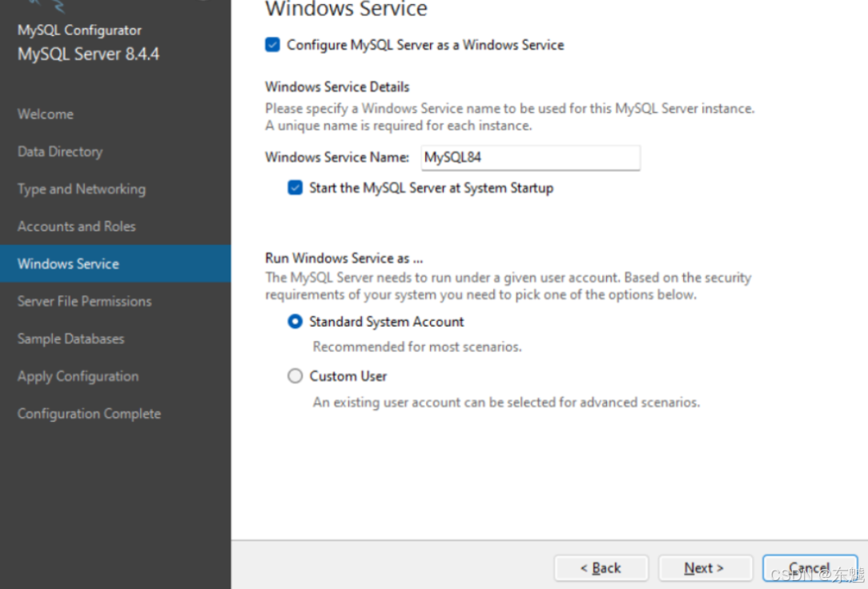Open Server File Permissions step
The height and width of the screenshot is (589, 868).
point(84,302)
